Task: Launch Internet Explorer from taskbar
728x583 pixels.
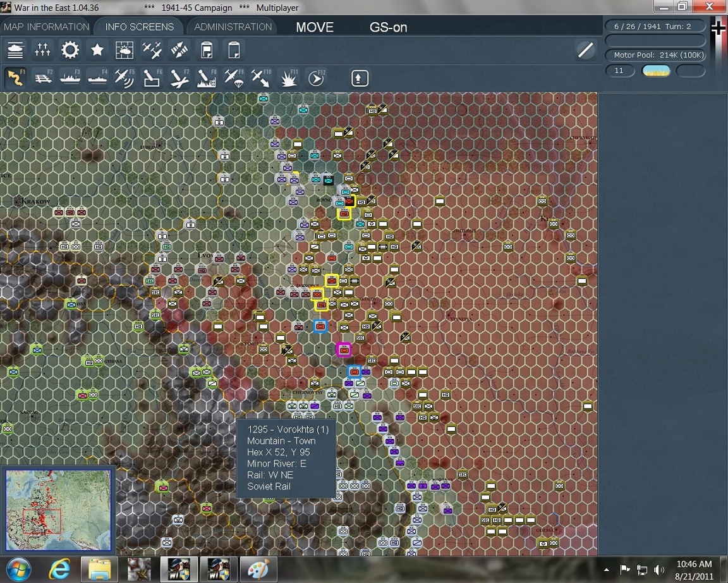Action: (59, 570)
